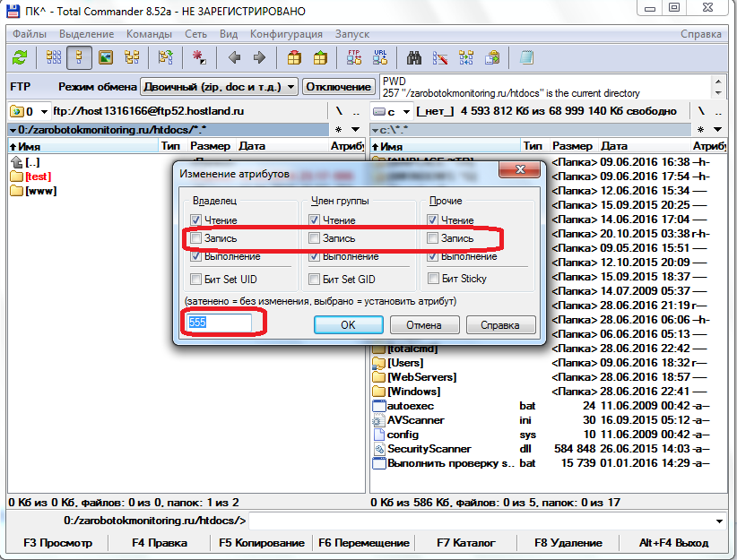Image resolution: width=737 pixels, height=560 pixels.
Task: Uncheck Чтение under Член группы
Action: [315, 220]
